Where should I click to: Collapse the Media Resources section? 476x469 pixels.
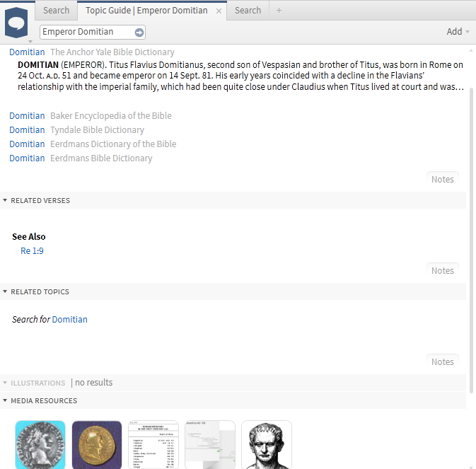[5, 400]
